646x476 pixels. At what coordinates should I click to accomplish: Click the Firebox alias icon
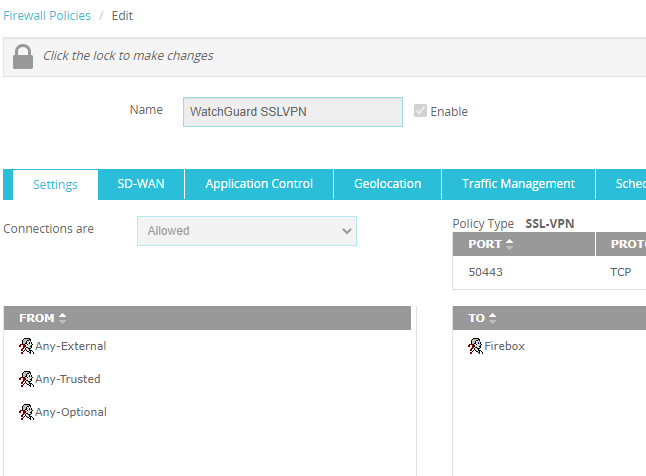tap(475, 346)
